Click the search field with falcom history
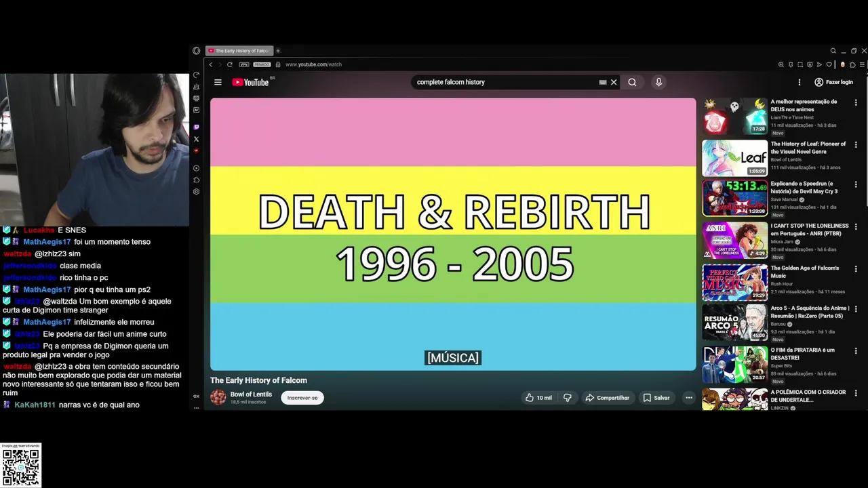This screenshot has height=488, width=868. pyautogui.click(x=505, y=82)
